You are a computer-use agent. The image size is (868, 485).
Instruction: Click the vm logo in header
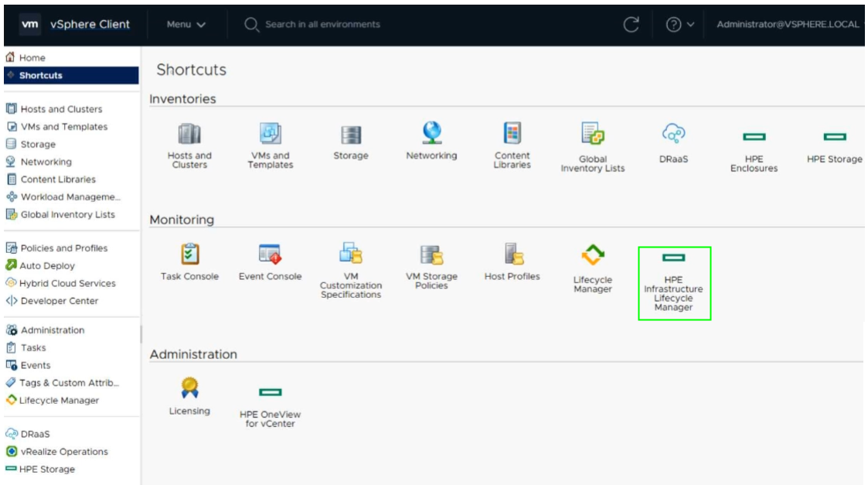pos(30,25)
